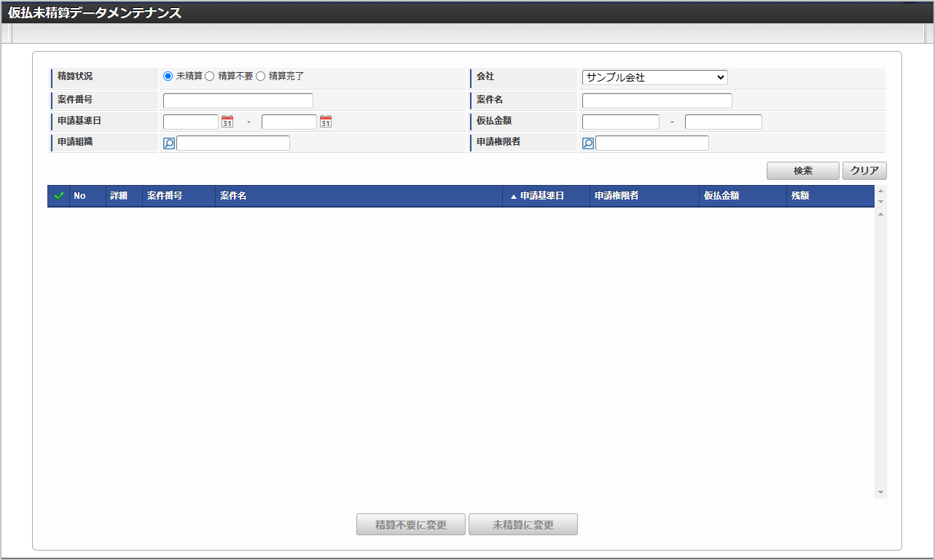
Task: Click the 仮払金額 minimum amount field
Action: tap(620, 121)
